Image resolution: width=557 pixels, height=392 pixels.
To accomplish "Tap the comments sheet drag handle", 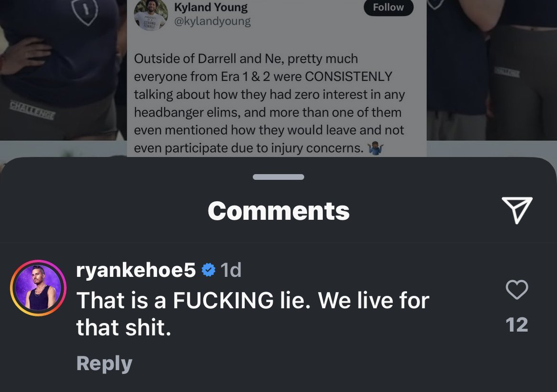I will pyautogui.click(x=278, y=177).
